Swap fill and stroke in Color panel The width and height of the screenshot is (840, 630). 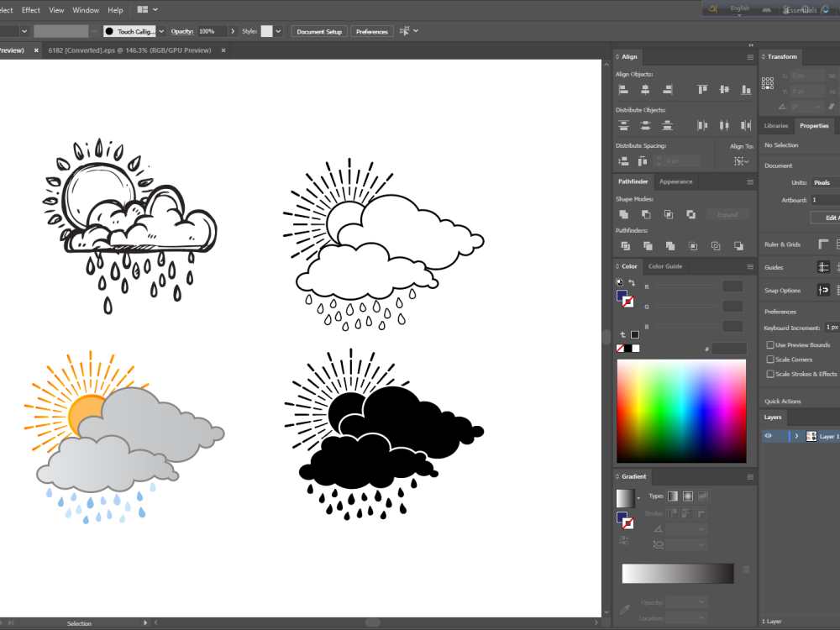[x=633, y=282]
